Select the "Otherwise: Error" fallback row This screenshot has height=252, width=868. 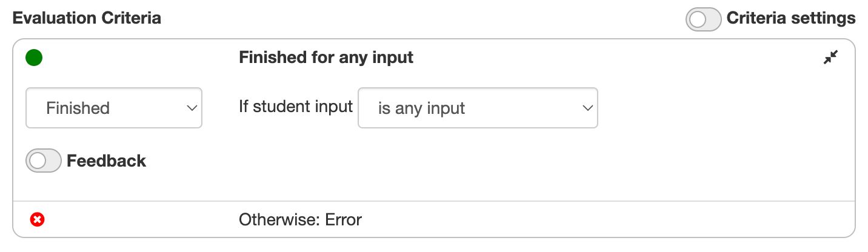pos(433,219)
